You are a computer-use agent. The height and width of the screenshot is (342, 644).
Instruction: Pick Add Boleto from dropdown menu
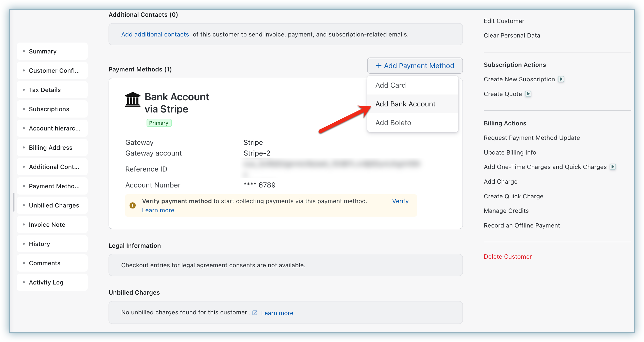coord(393,123)
